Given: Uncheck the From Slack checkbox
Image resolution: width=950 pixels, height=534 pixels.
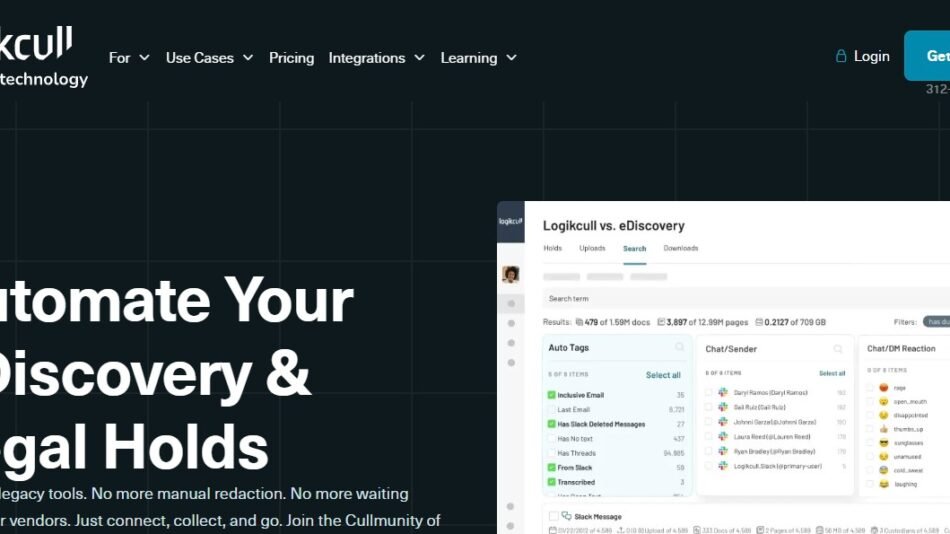Looking at the screenshot, I should coord(551,467).
